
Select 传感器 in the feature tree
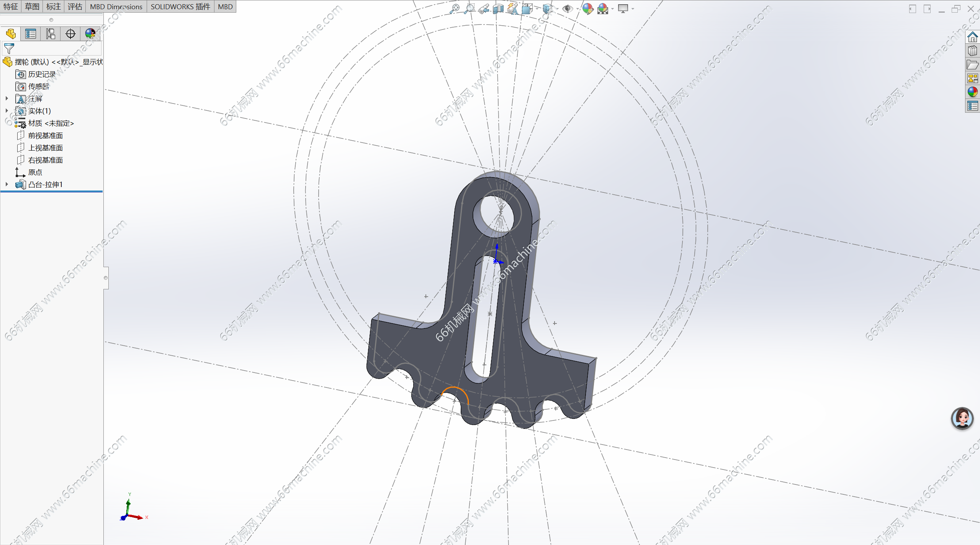click(33, 86)
